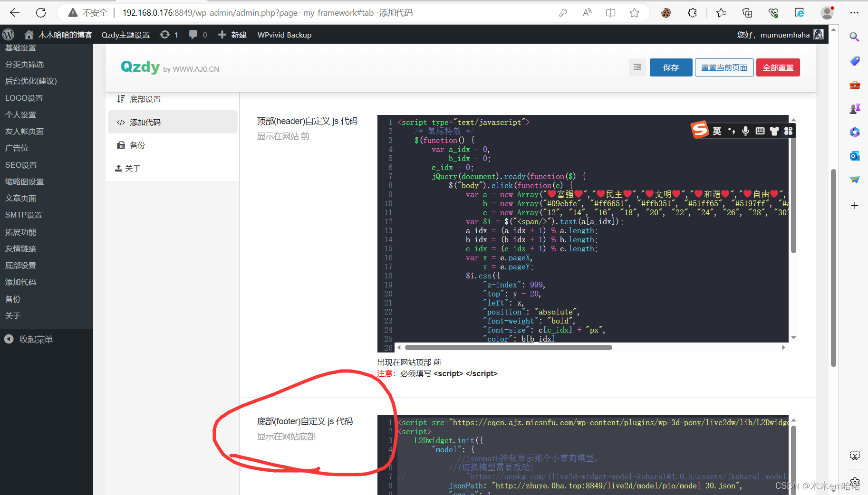Go back in browser history

15,13
